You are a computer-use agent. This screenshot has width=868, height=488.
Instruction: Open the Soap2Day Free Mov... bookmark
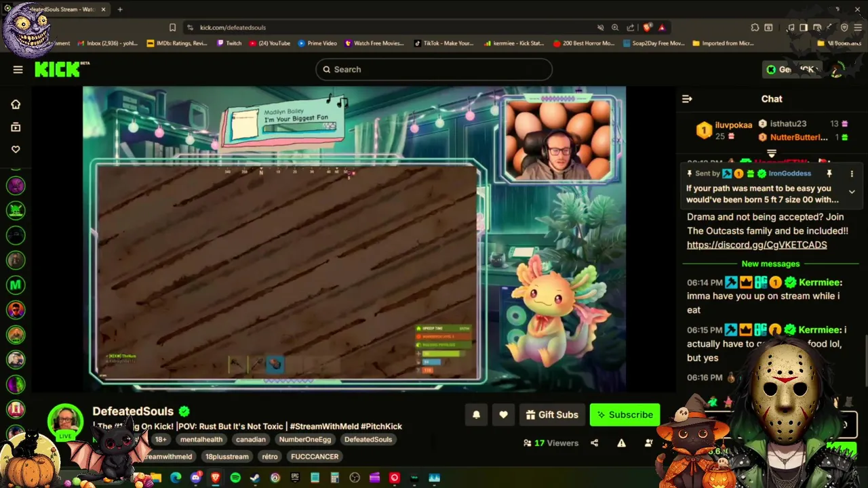[x=654, y=43]
